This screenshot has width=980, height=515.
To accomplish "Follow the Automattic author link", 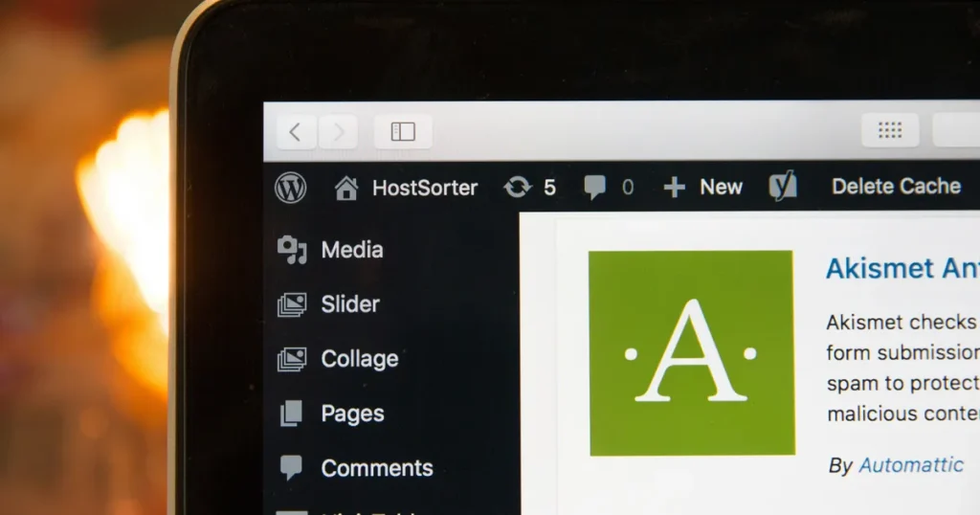I will click(910, 465).
